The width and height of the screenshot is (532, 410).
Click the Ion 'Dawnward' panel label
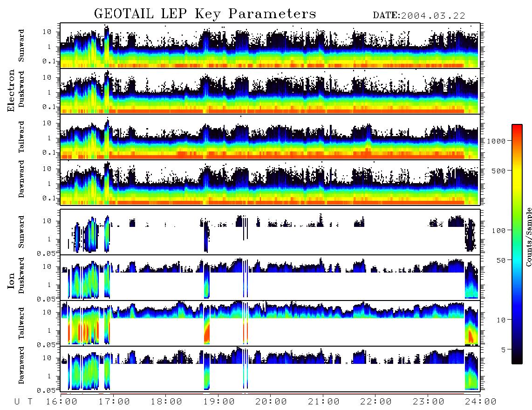21,365
